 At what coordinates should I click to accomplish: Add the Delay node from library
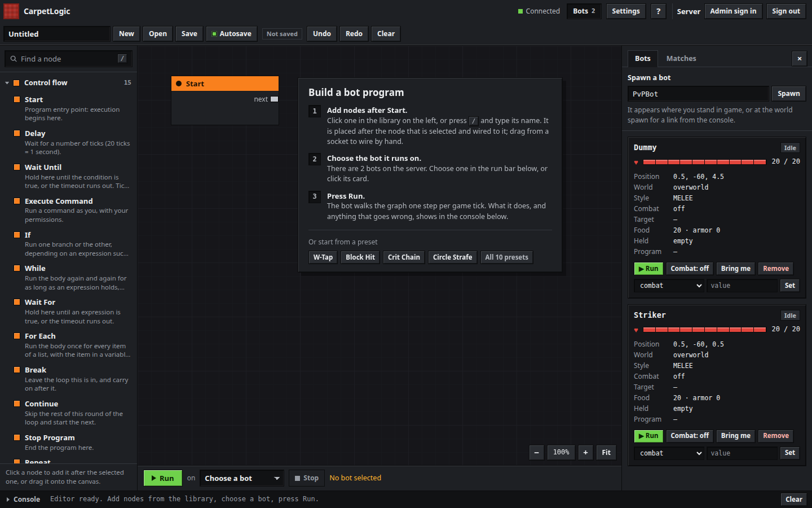pyautogui.click(x=68, y=142)
